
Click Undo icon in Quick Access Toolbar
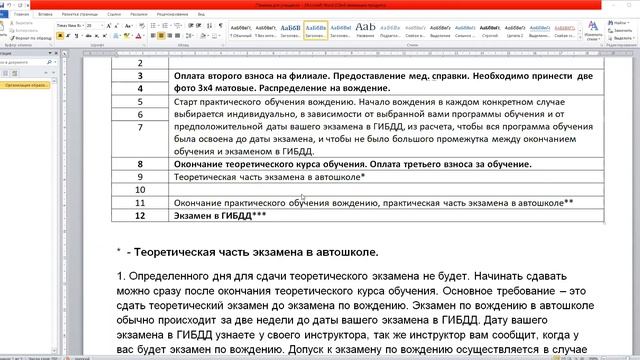pyautogui.click(x=9, y=5)
